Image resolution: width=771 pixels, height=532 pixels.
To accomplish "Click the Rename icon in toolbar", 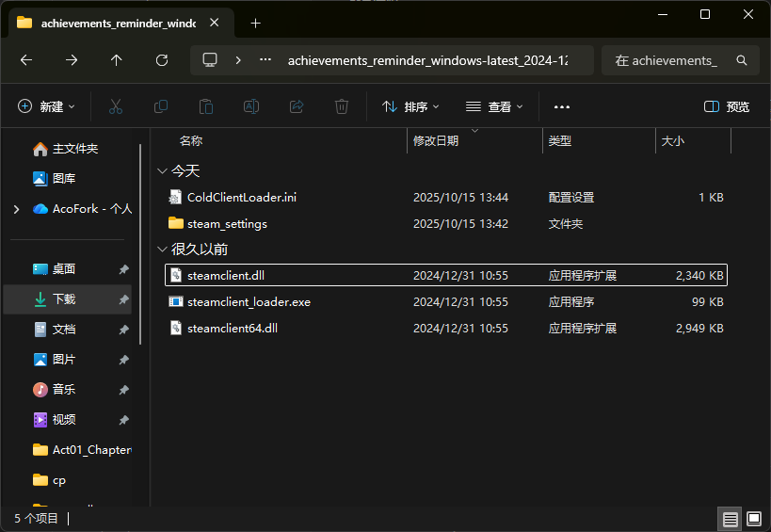I will click(251, 106).
